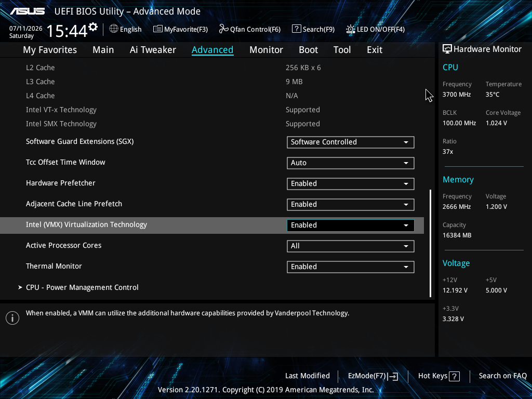Click the Intel SMX Technology label
Image resolution: width=532 pixels, height=399 pixels.
[61, 124]
